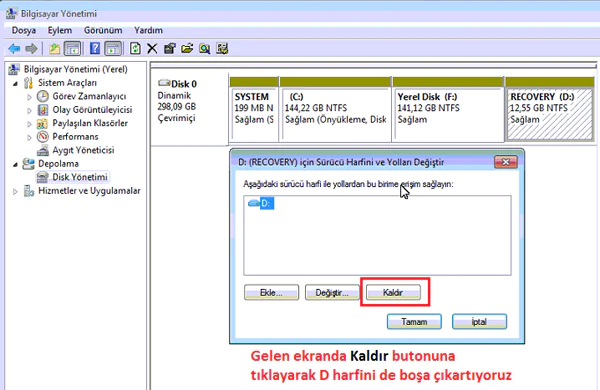Select the D: entry in dialog list
Image resolution: width=600 pixels, height=390 pixels.
click(x=267, y=203)
